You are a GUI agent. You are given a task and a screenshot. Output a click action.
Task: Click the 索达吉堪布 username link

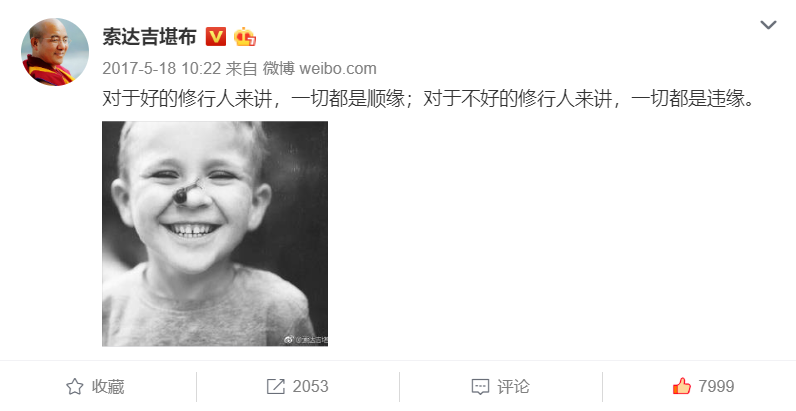pos(149,37)
